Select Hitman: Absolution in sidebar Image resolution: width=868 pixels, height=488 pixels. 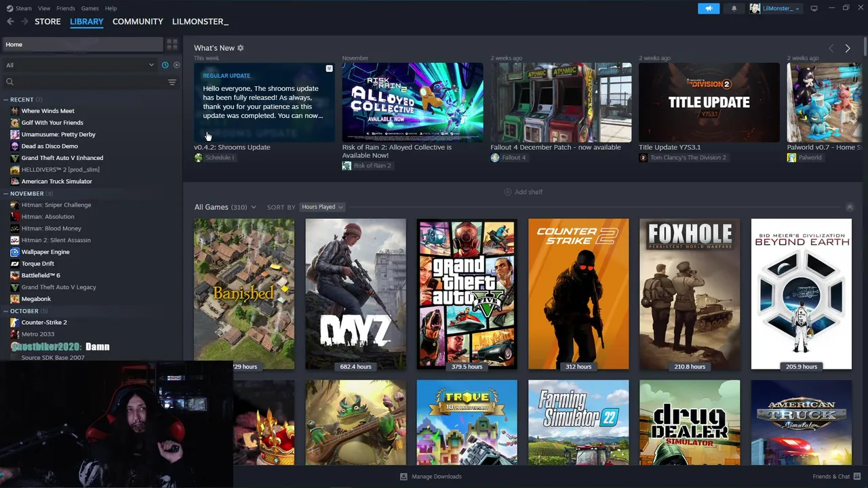(x=47, y=216)
